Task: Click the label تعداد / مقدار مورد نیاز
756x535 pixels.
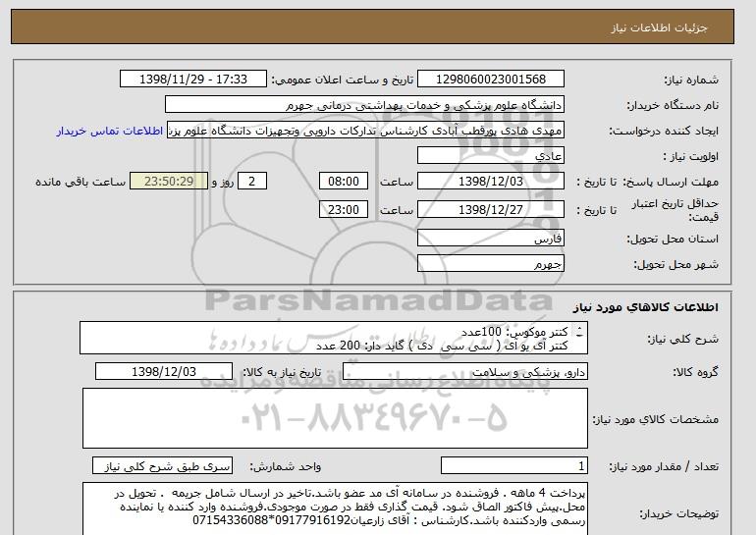Action: point(664,466)
